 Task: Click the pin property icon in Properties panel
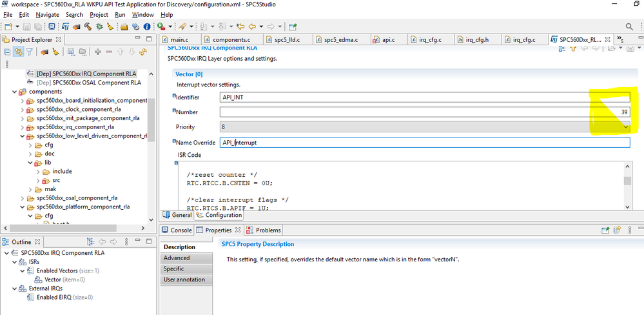605,230
